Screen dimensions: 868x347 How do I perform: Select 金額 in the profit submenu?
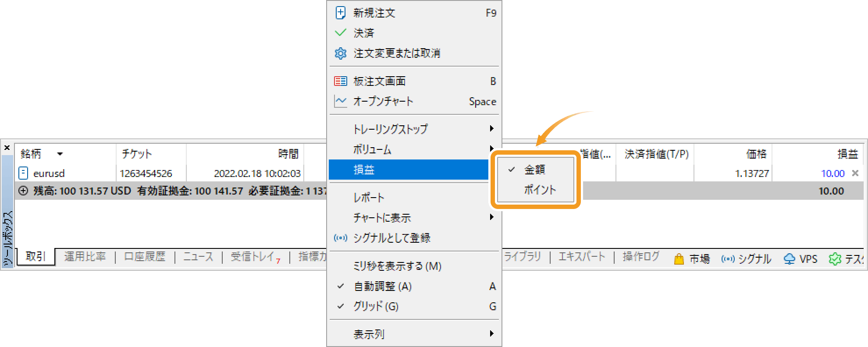click(x=536, y=170)
